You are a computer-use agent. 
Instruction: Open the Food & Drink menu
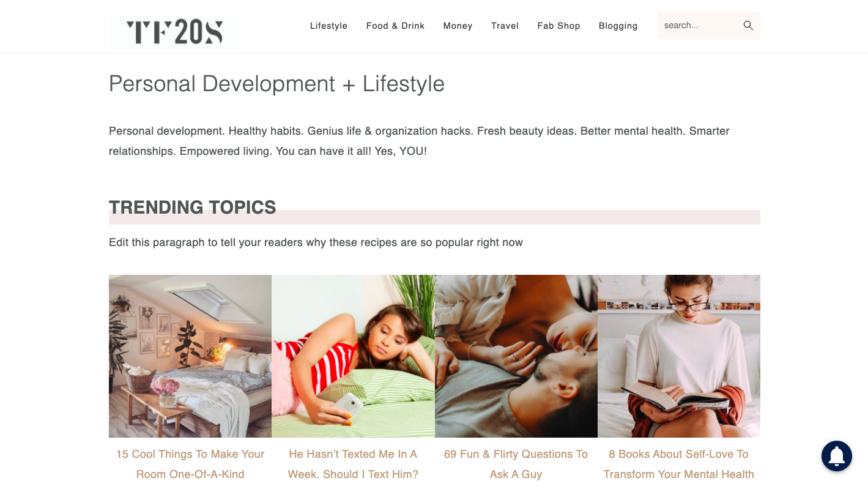[x=395, y=26]
